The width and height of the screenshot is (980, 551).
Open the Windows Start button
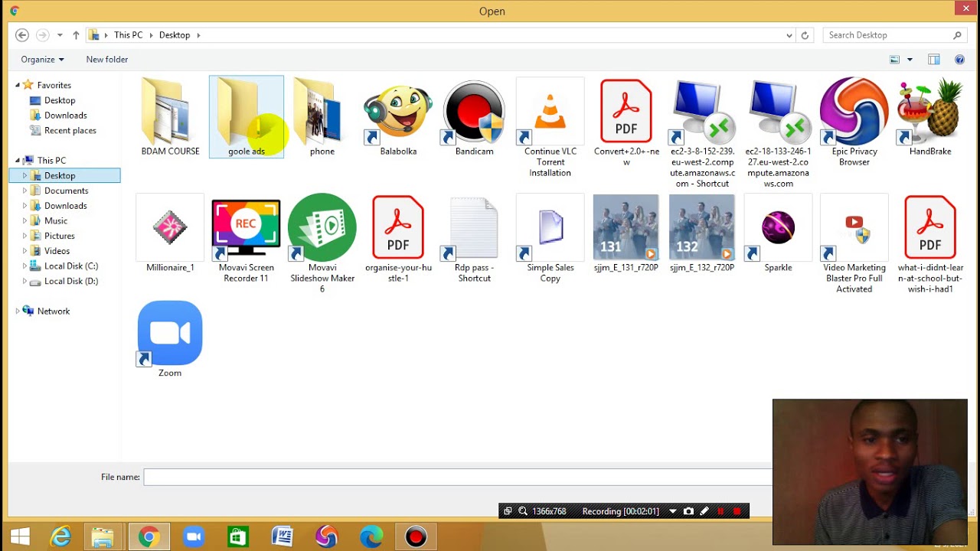click(20, 537)
